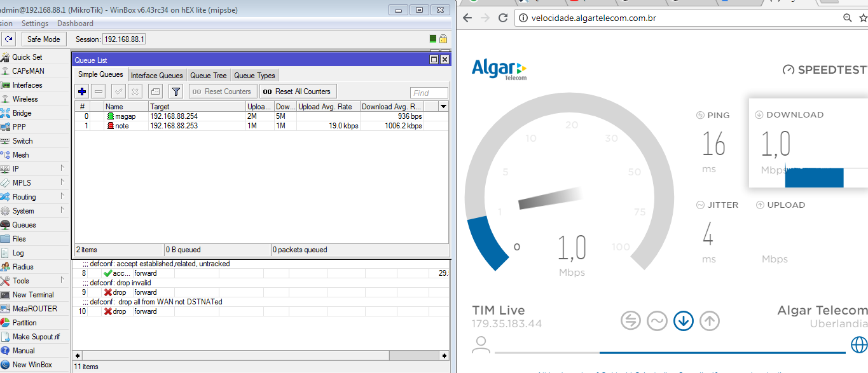Open the Settings menu

click(x=35, y=24)
